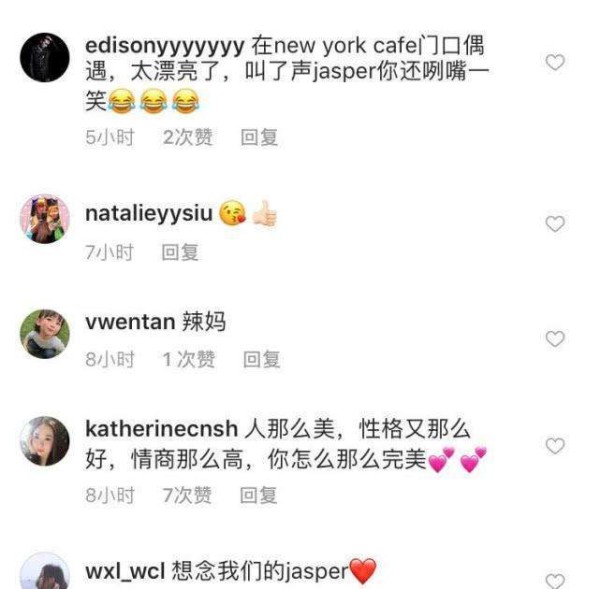View vwentan's profile photo
Image resolution: width=600 pixels, height=589 pixels.
[x=45, y=334]
